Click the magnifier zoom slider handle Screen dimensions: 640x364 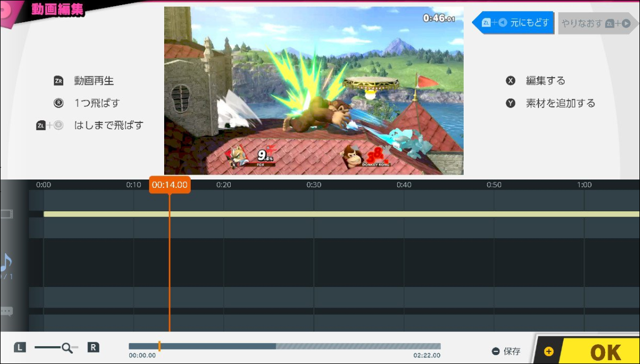tap(67, 348)
